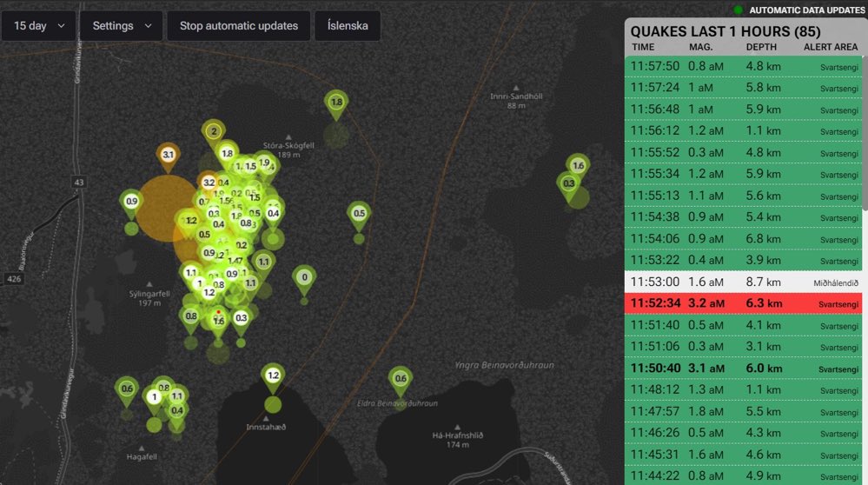Expand the Settings dropdown menu
Viewport: 868px width, 485px height.
(x=122, y=26)
